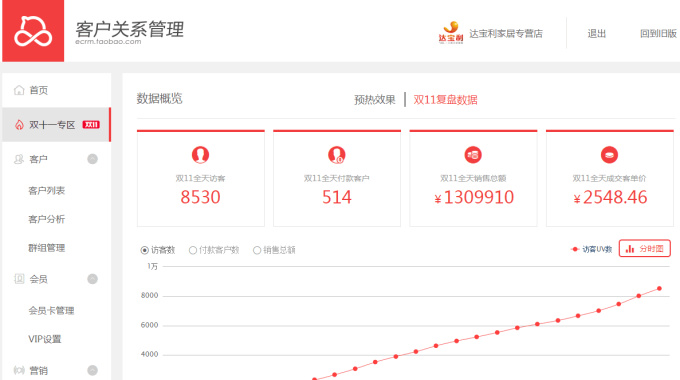Open the 双十一专区 sidebar section
The image size is (680, 380).
point(56,124)
